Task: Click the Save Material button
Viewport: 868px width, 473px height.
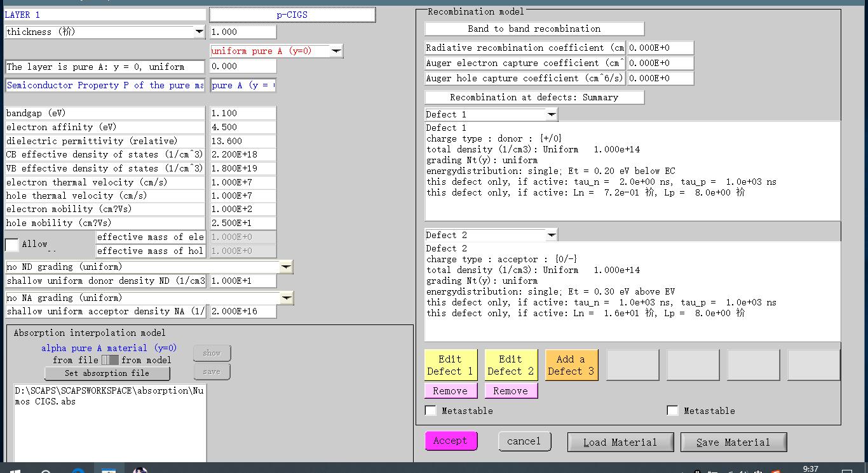Action: [x=733, y=442]
